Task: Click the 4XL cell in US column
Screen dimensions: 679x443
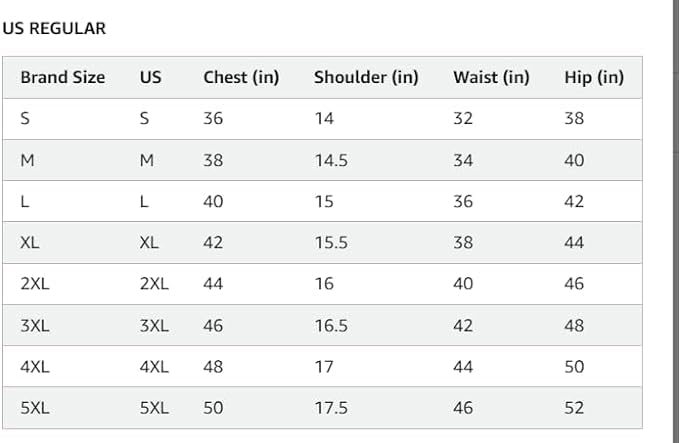Action: point(154,367)
